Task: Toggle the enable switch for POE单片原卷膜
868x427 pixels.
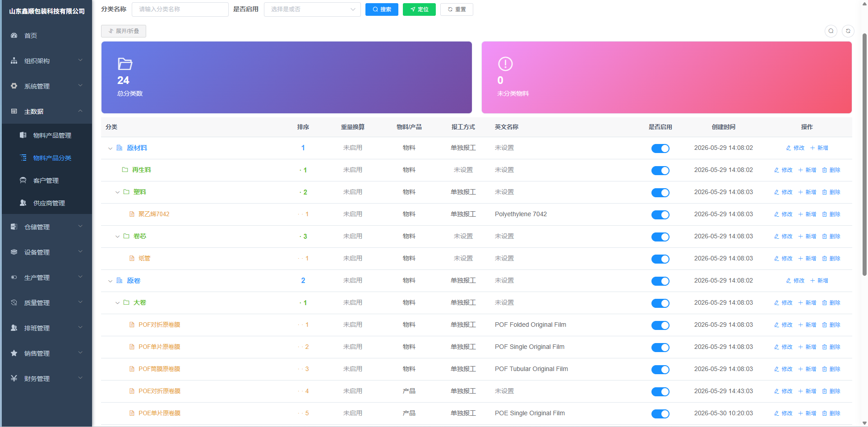Action: click(660, 414)
